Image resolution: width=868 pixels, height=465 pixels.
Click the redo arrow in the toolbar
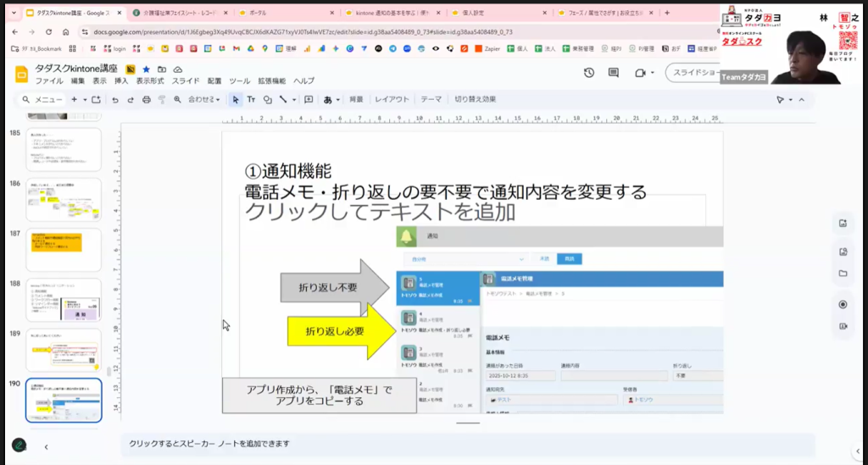(130, 99)
